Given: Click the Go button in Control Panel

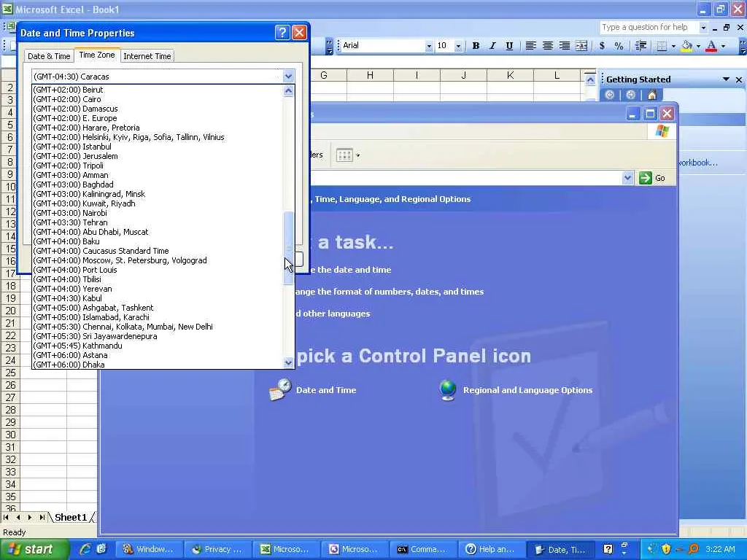Looking at the screenshot, I should pos(653,178).
